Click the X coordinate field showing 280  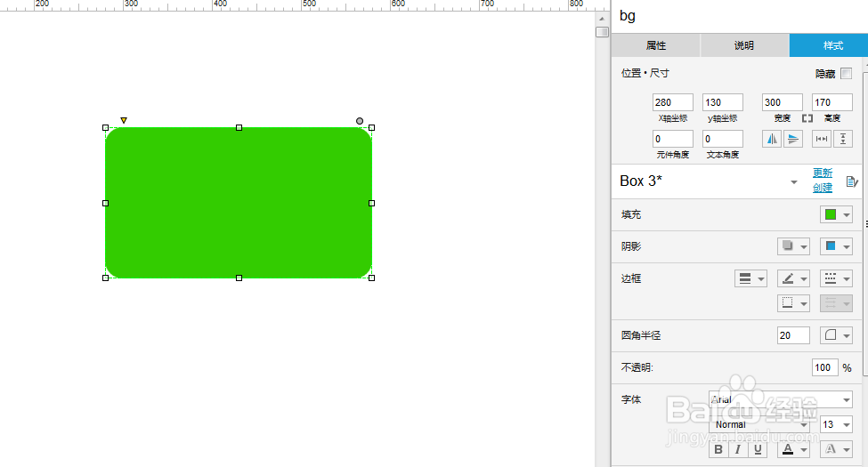[x=673, y=102]
